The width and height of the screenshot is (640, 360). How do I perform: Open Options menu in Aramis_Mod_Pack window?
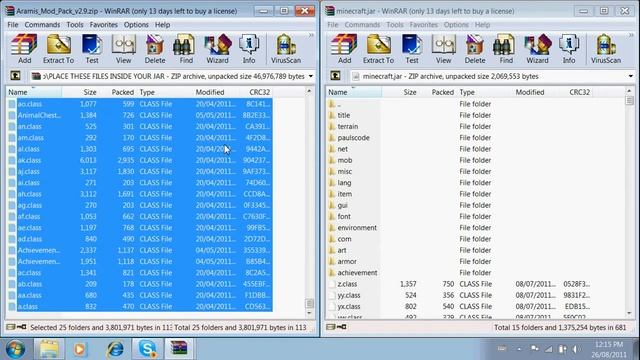pos(136,25)
